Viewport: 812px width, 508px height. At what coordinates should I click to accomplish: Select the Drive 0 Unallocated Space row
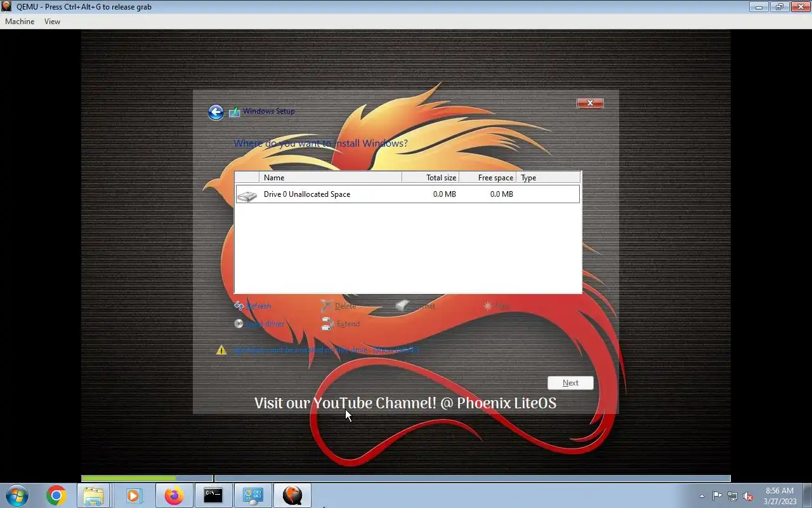[x=407, y=194]
